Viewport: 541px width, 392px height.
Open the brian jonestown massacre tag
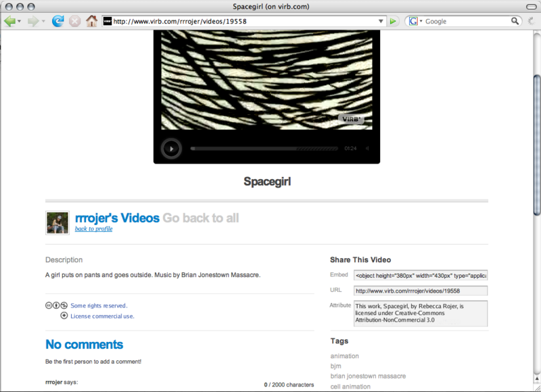[x=368, y=376]
